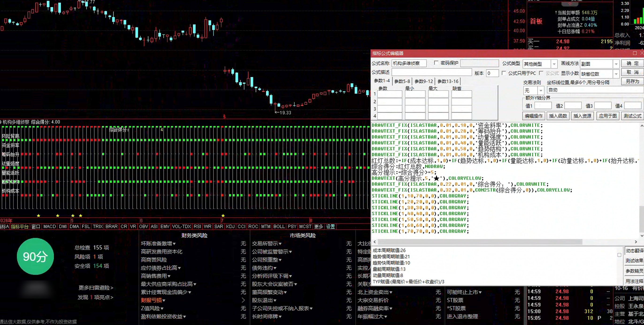The height and width of the screenshot is (325, 644).
Task: Tick the 公式只用于PC checkbox
Action: coord(504,73)
